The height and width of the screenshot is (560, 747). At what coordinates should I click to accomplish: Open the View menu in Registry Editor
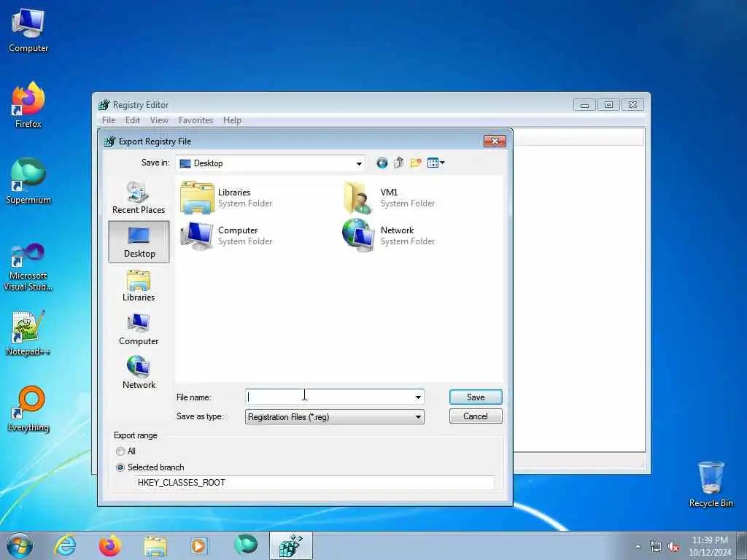(159, 120)
